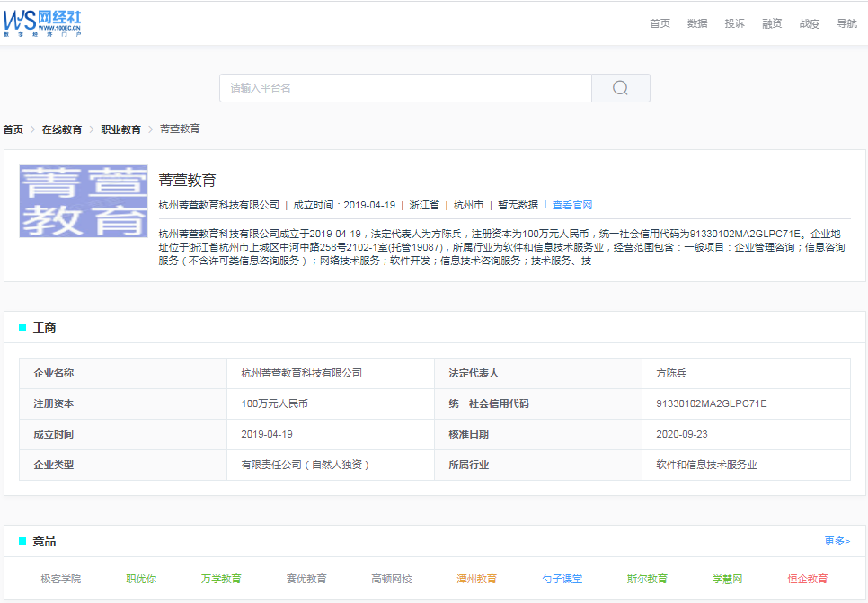Open the 融资 top navigation item
The width and height of the screenshot is (868, 603).
[772, 23]
